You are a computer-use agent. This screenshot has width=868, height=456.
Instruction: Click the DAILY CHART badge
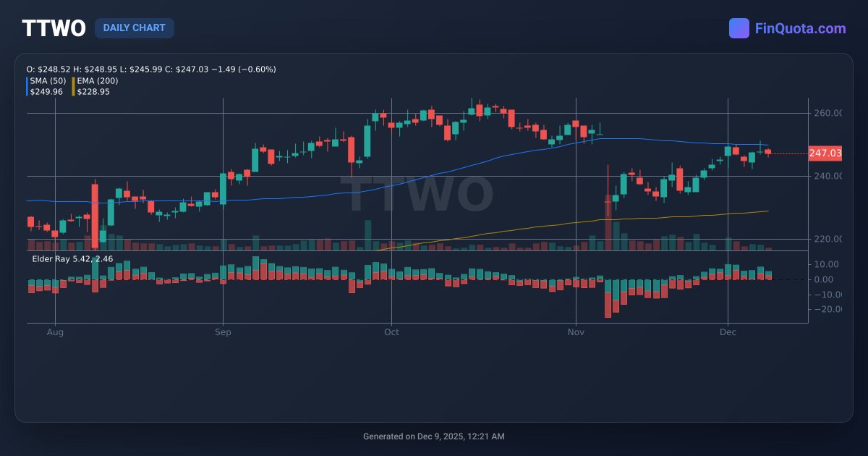pyautogui.click(x=135, y=28)
